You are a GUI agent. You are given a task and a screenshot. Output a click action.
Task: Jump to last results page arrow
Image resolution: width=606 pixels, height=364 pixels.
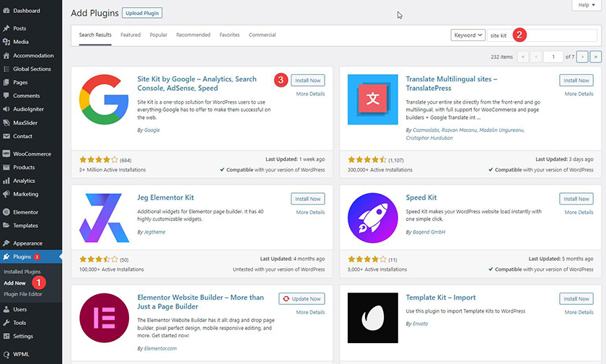[x=596, y=57]
